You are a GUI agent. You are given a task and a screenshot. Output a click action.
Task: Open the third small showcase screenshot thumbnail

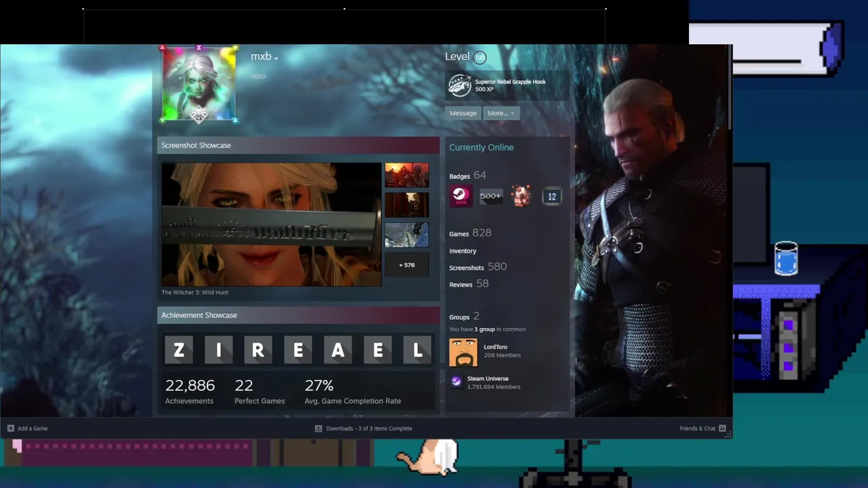407,235
